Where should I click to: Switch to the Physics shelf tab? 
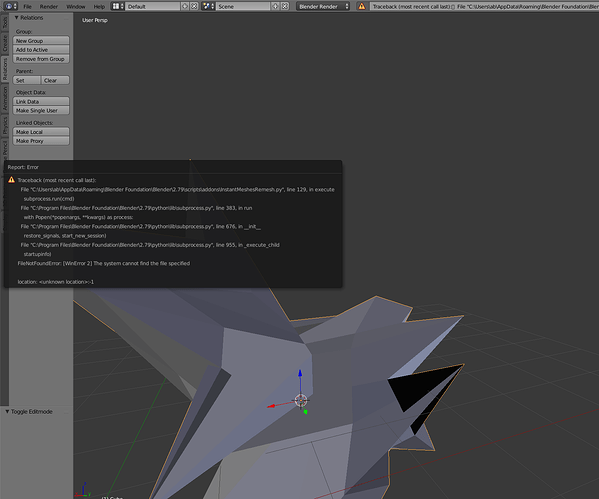point(5,126)
